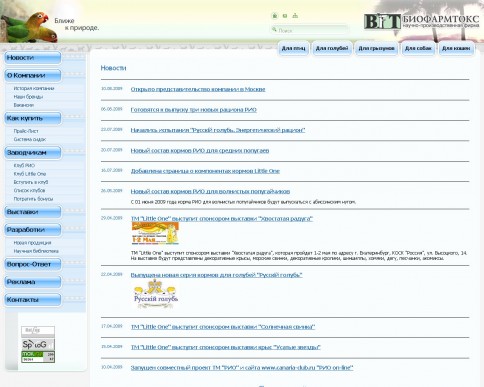Open Вступить в клуб submenu link
This screenshot has height=387, width=484.
[31, 182]
